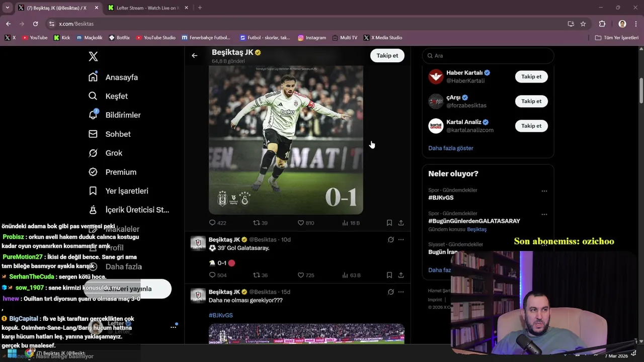The image size is (644, 362).
Task: Share 39' Gol Galatasaray post
Action: click(x=401, y=275)
